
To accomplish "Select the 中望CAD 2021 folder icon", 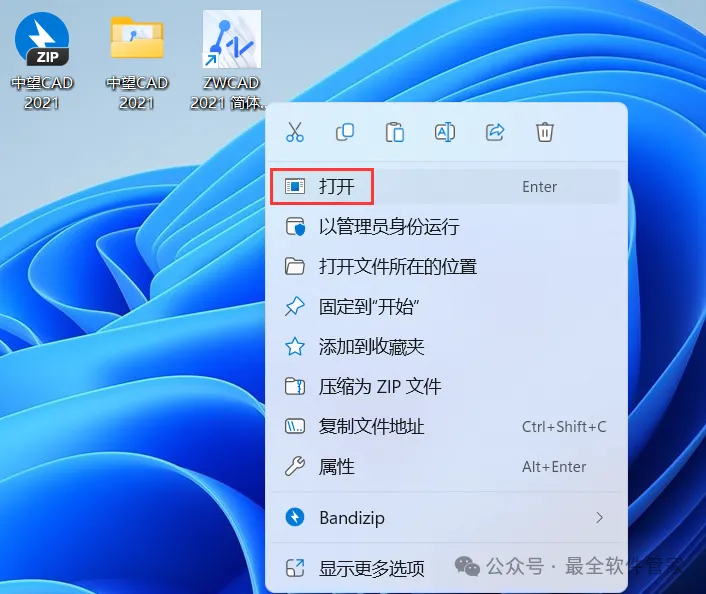I will tap(137, 38).
